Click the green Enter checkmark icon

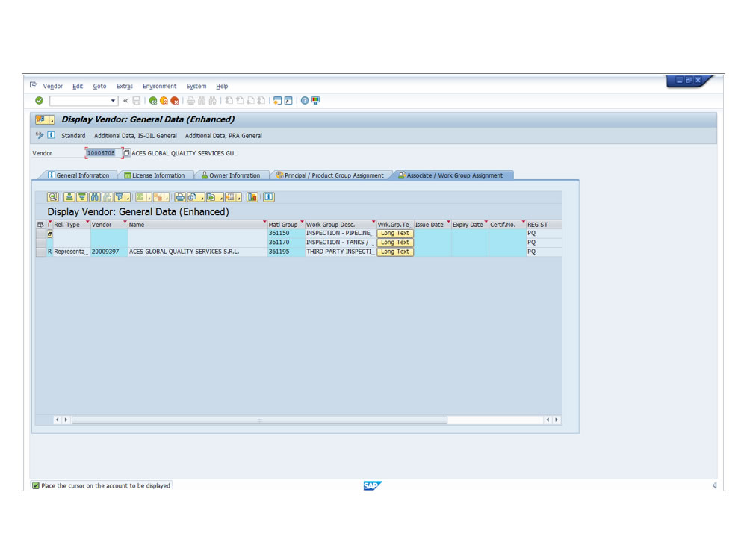(x=39, y=101)
